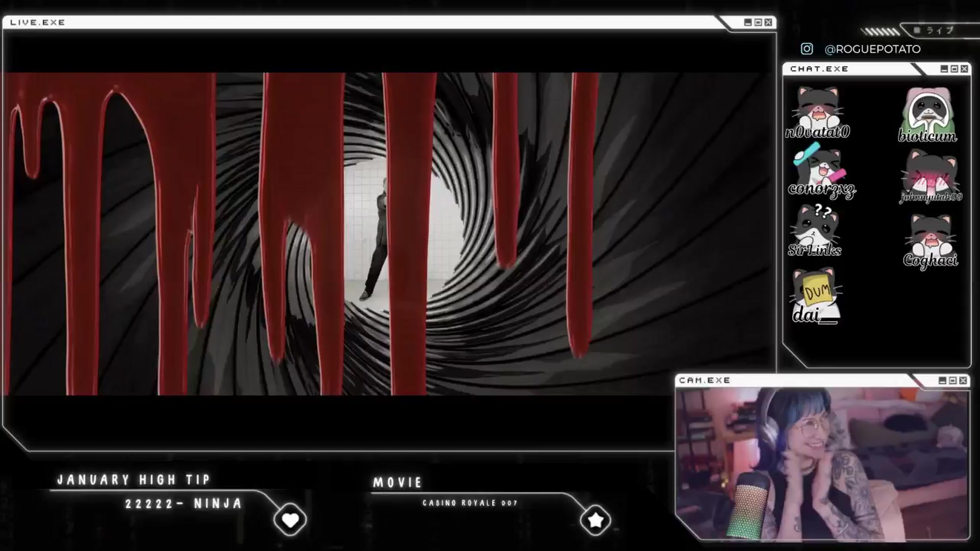Select SirLinks question-mark cat avatar
The width and height of the screenshot is (980, 551).
point(815,230)
